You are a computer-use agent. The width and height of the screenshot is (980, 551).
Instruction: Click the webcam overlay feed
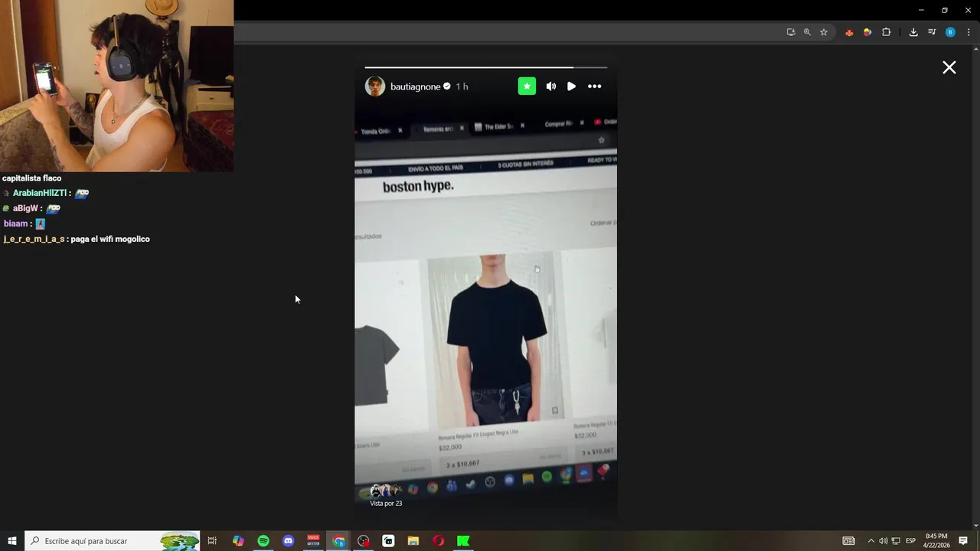(116, 86)
